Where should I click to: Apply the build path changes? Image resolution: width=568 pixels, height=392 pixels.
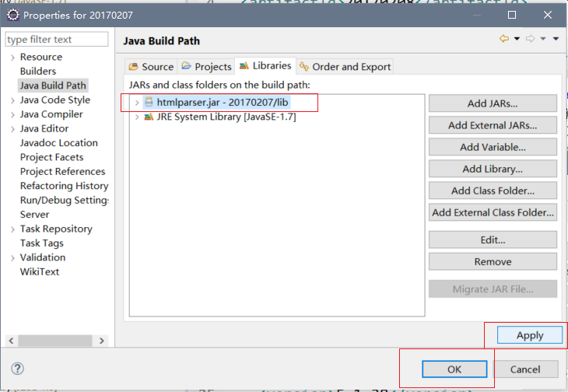pyautogui.click(x=530, y=335)
